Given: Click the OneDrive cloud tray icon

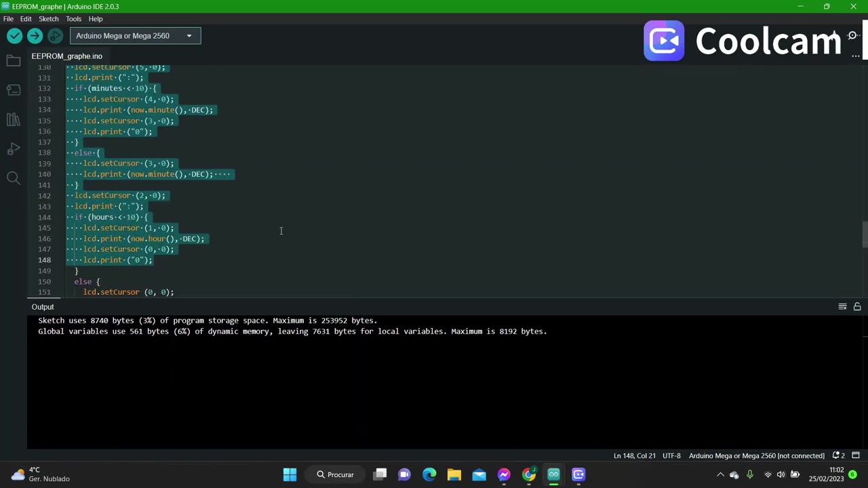Looking at the screenshot, I should point(734,474).
